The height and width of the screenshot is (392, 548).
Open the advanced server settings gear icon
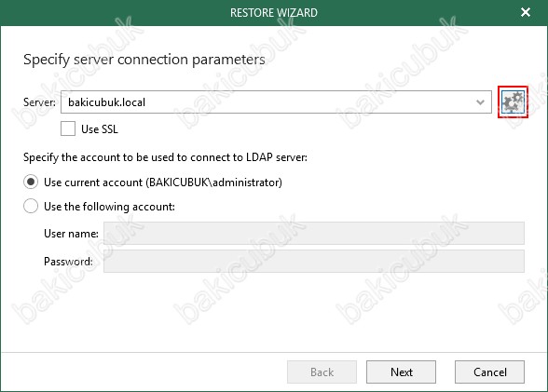[x=513, y=101]
